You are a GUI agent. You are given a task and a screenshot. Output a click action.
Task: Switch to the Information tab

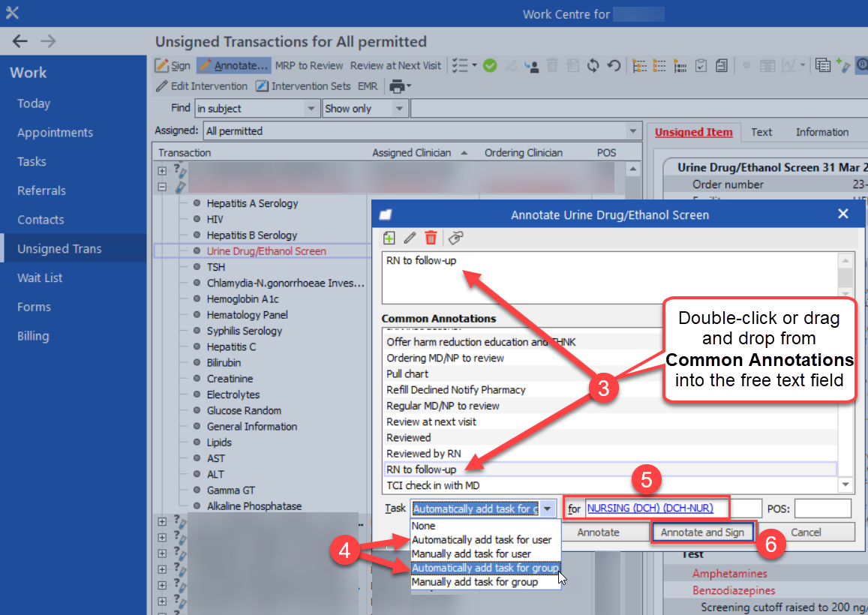pyautogui.click(x=821, y=132)
